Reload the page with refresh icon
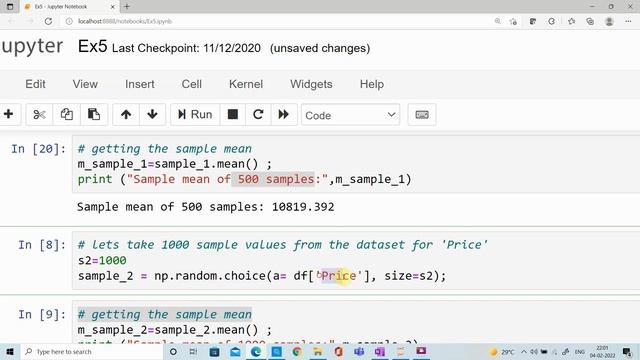640x360 pixels. (x=48, y=21)
